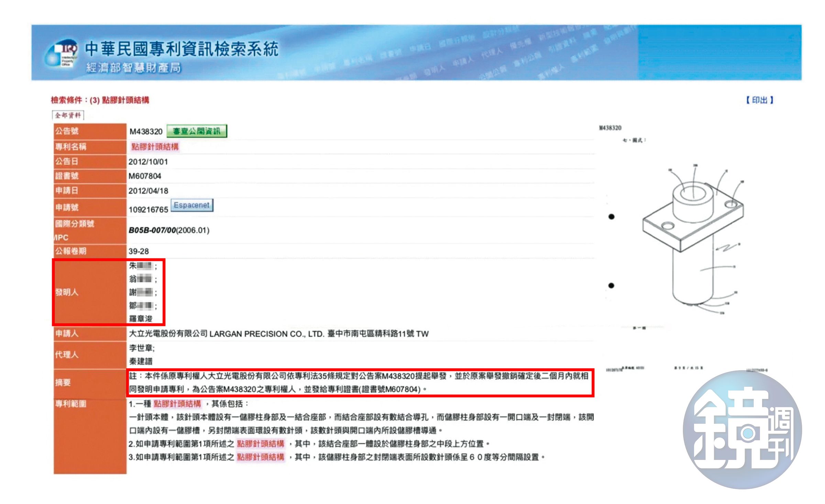Viewport: 825px width, 504px height.
Task: Click the application number 109216765
Action: pos(148,210)
